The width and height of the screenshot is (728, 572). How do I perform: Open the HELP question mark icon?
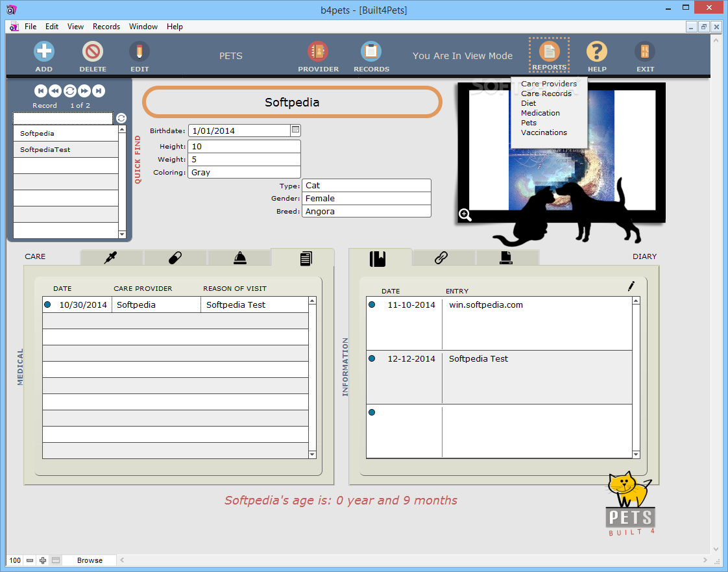[596, 51]
